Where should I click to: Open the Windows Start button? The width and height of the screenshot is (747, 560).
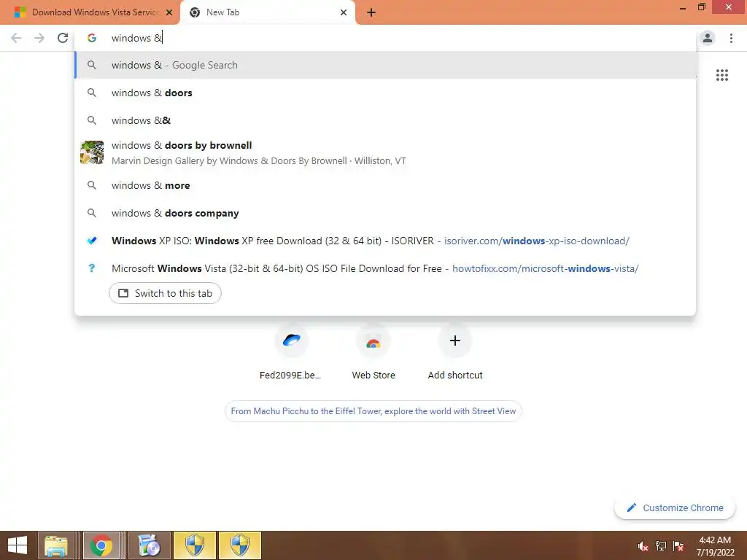point(18,545)
